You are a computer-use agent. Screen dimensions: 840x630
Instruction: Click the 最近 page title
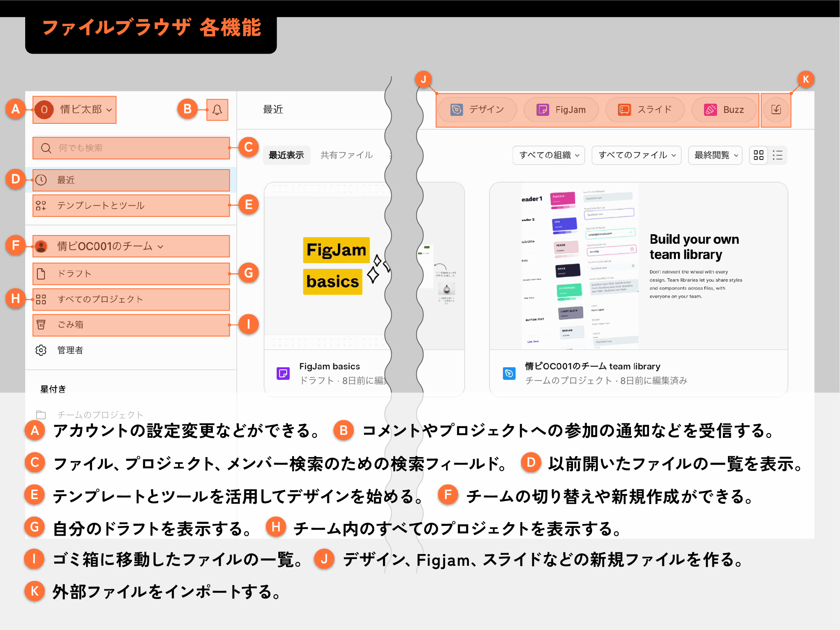pyautogui.click(x=273, y=110)
